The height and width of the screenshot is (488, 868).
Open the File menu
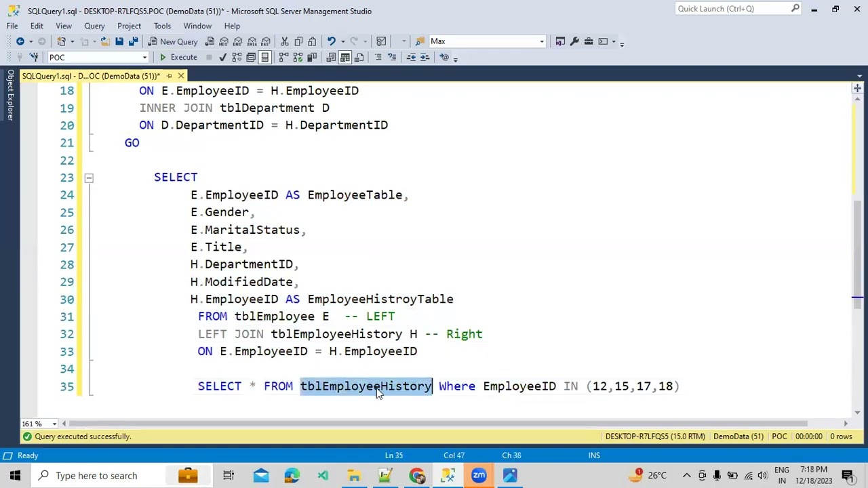click(x=12, y=26)
